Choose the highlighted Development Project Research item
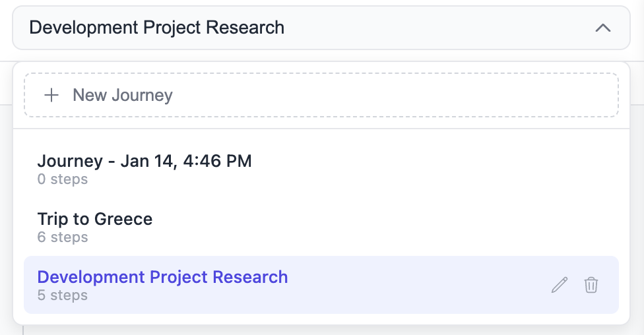Image resolution: width=644 pixels, height=335 pixels. click(162, 277)
